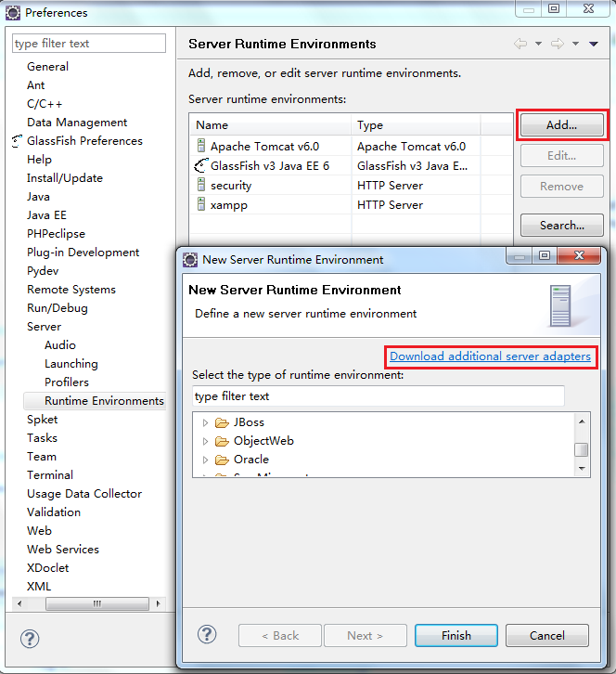
Task: Click the JBoss folder icon
Action: coord(222,423)
